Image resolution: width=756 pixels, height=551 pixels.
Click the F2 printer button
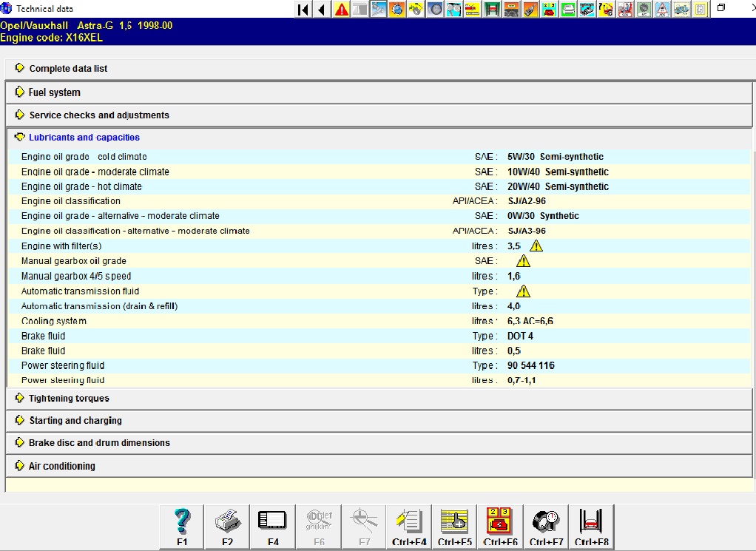point(228,527)
